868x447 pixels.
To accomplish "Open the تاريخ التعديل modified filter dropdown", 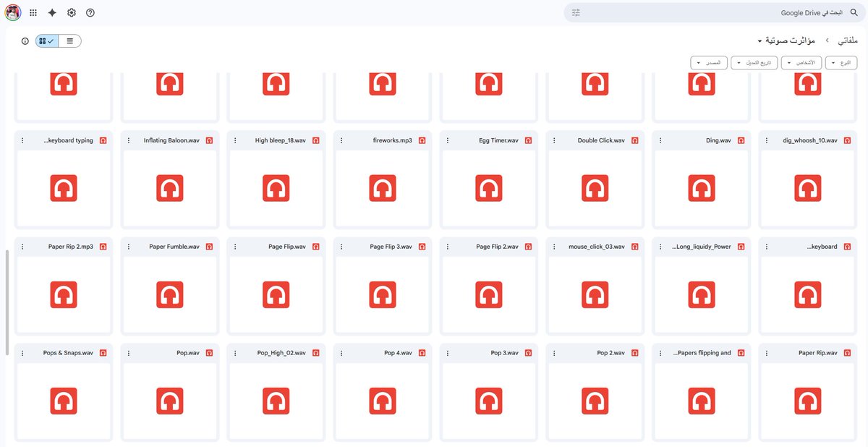I will pyautogui.click(x=754, y=63).
